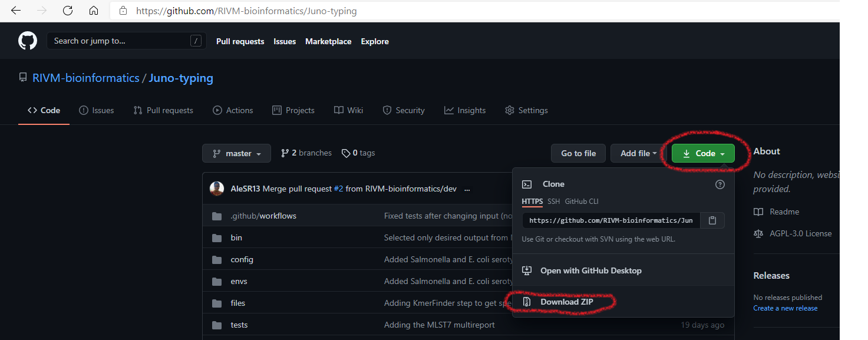
Task: Expand the commit message ellipsis
Action: pos(467,189)
